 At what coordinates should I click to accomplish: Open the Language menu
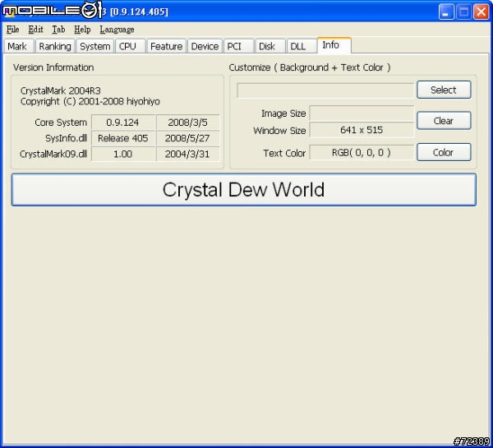pyautogui.click(x=117, y=30)
